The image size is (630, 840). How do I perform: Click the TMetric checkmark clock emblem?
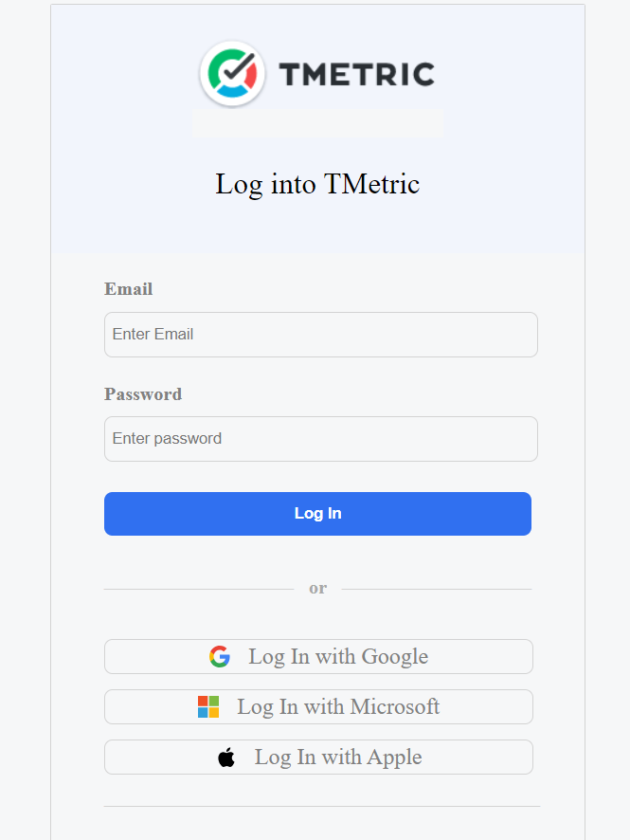[x=230, y=73]
